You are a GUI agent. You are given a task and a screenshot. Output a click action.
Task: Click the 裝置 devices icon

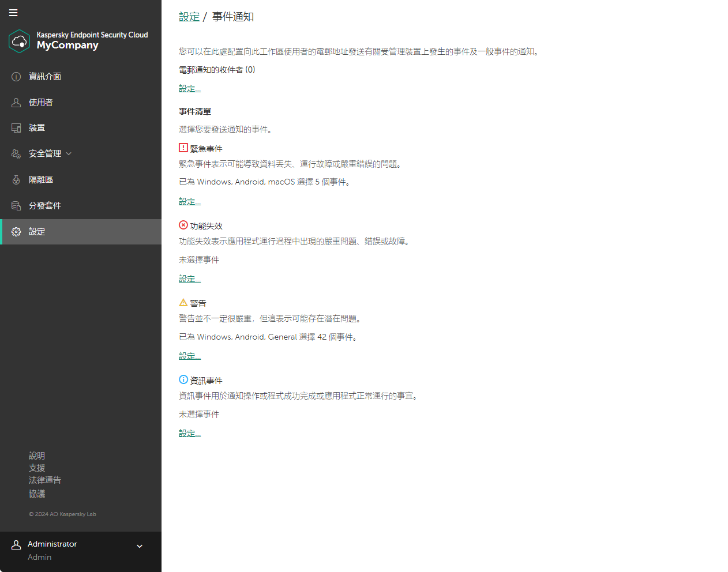click(x=16, y=127)
